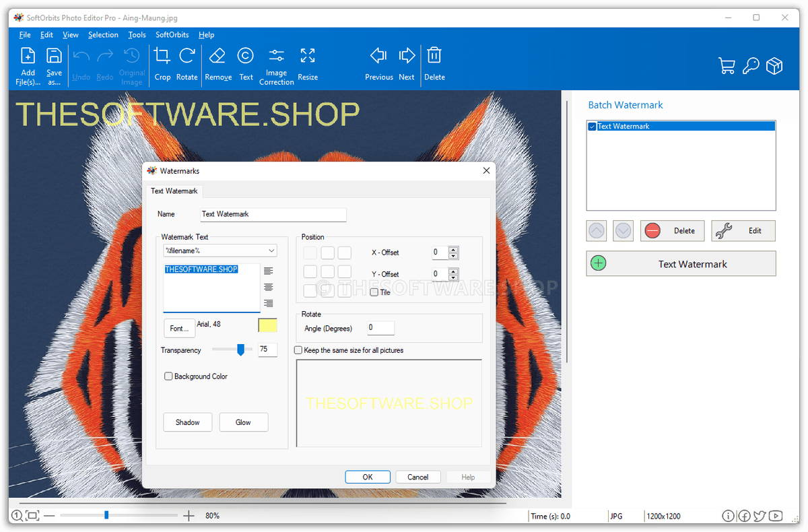Screen dimensions: 808x532
Task: Open the info icon in status bar
Action: [728, 516]
